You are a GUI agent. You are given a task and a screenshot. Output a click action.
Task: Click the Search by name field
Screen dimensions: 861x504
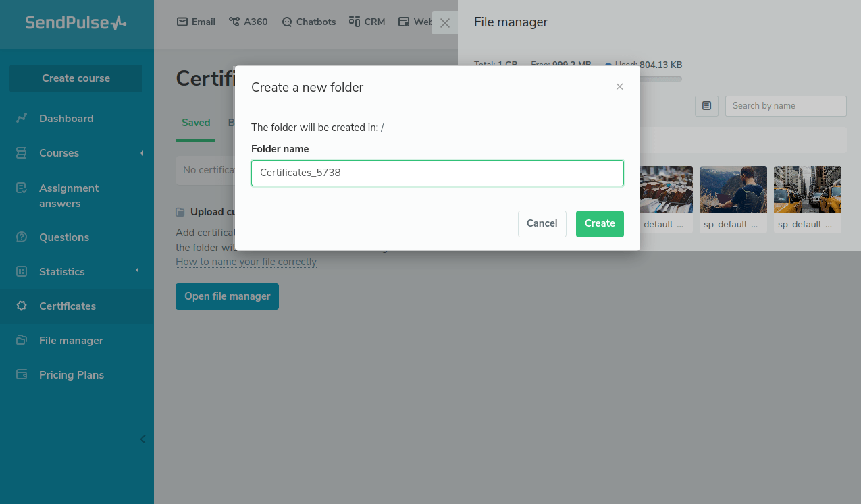click(785, 106)
